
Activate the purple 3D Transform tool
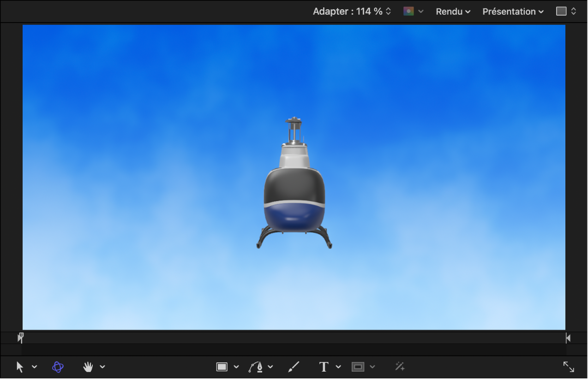[x=58, y=367]
